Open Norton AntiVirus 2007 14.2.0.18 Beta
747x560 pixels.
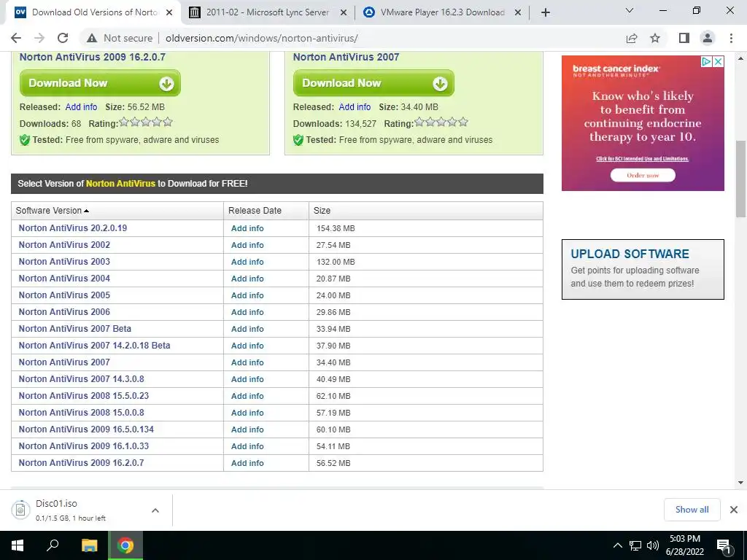pyautogui.click(x=94, y=345)
